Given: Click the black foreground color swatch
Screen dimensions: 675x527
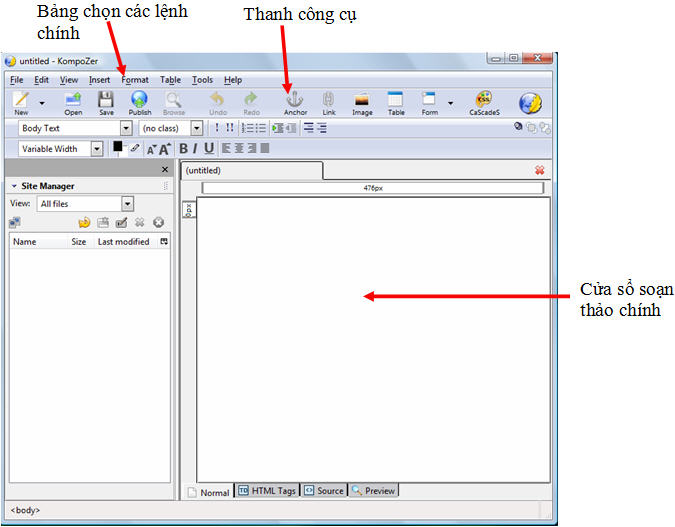Looking at the screenshot, I should [x=118, y=146].
